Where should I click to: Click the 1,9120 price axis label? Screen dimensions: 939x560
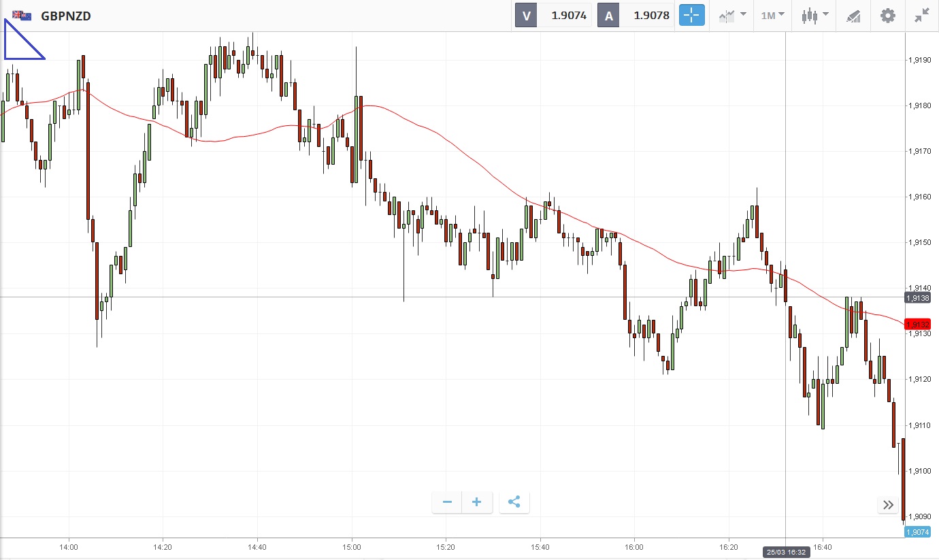[x=919, y=379]
